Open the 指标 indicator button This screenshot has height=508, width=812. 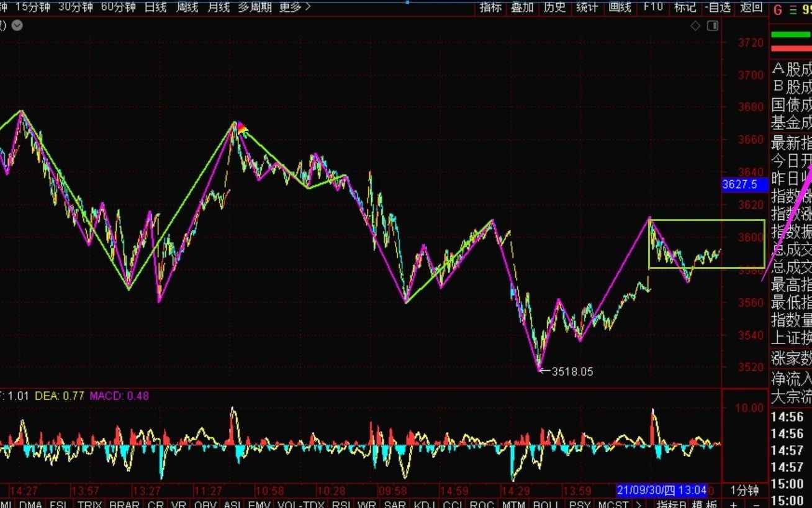point(490,7)
